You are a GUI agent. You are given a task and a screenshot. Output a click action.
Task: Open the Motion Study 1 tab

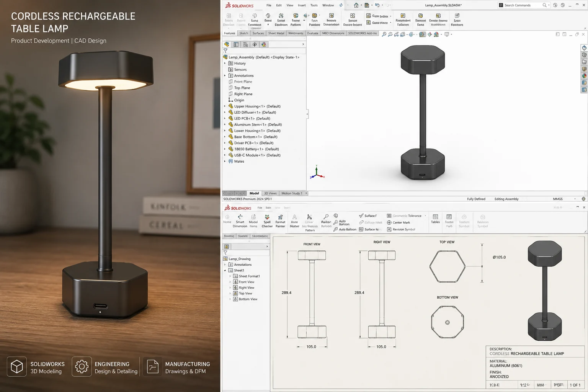click(x=292, y=193)
